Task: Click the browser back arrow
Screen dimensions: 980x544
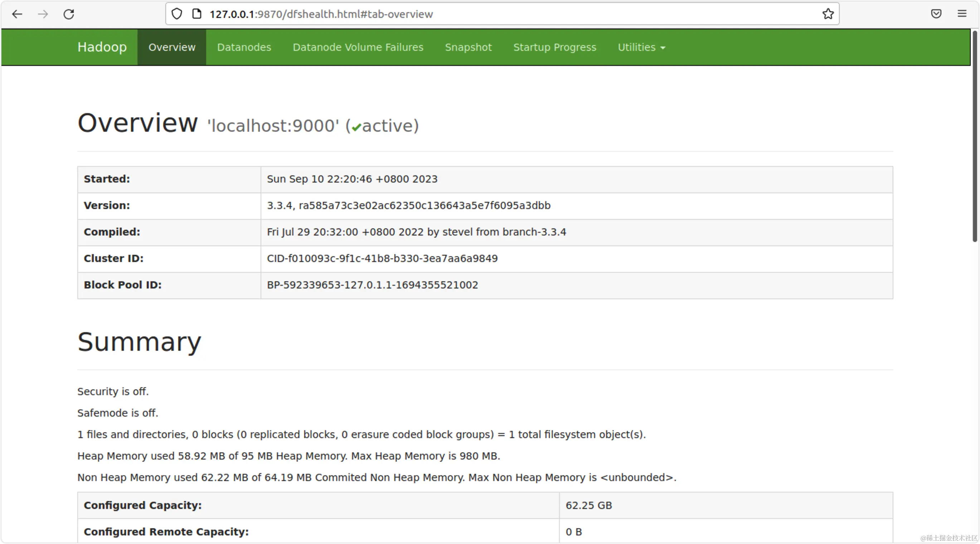Action: pyautogui.click(x=17, y=14)
